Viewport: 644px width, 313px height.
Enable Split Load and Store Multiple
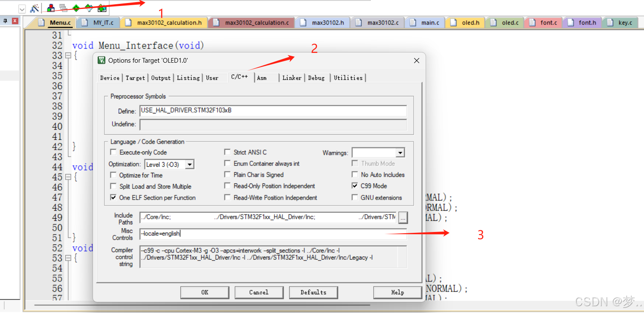coord(113,186)
